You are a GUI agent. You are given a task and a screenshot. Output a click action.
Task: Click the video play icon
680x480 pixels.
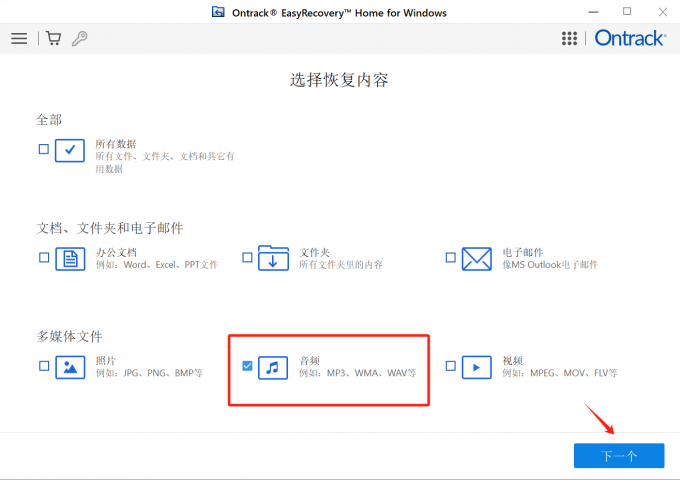(x=477, y=367)
